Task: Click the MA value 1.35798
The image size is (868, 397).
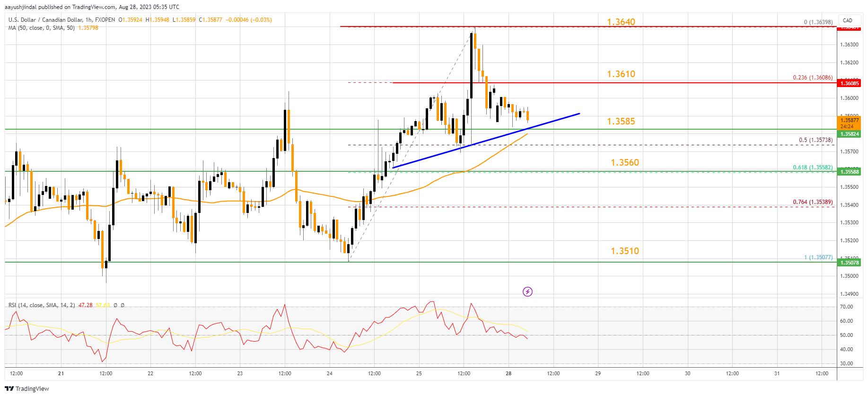Action: coord(88,28)
